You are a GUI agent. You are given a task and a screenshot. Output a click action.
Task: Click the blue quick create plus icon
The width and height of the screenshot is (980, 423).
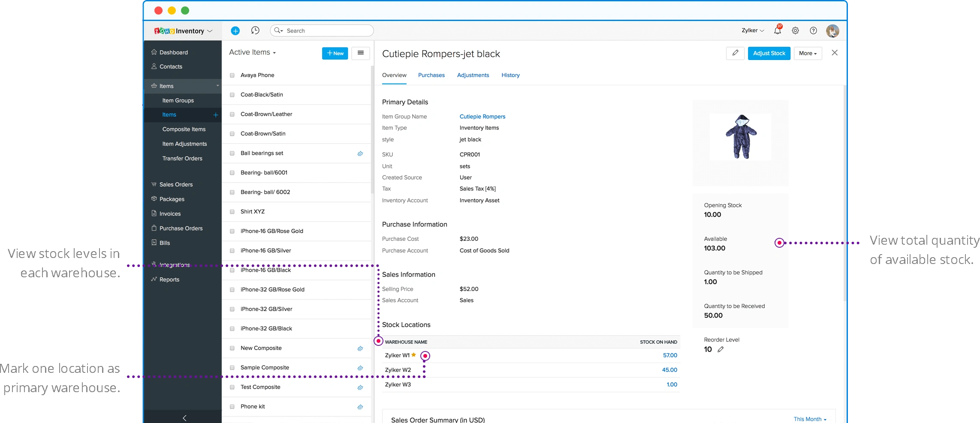(235, 31)
